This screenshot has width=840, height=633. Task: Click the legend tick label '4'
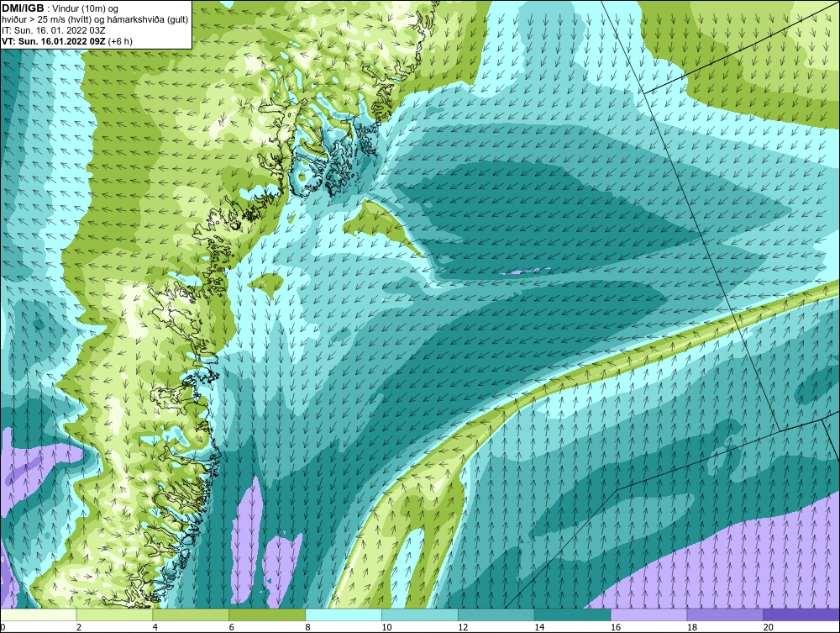(x=155, y=627)
